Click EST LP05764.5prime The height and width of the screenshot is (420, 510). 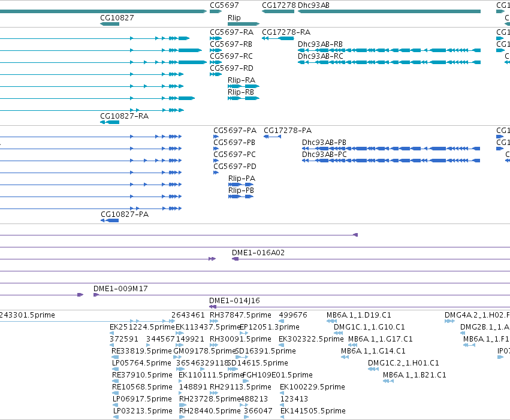[141, 363]
